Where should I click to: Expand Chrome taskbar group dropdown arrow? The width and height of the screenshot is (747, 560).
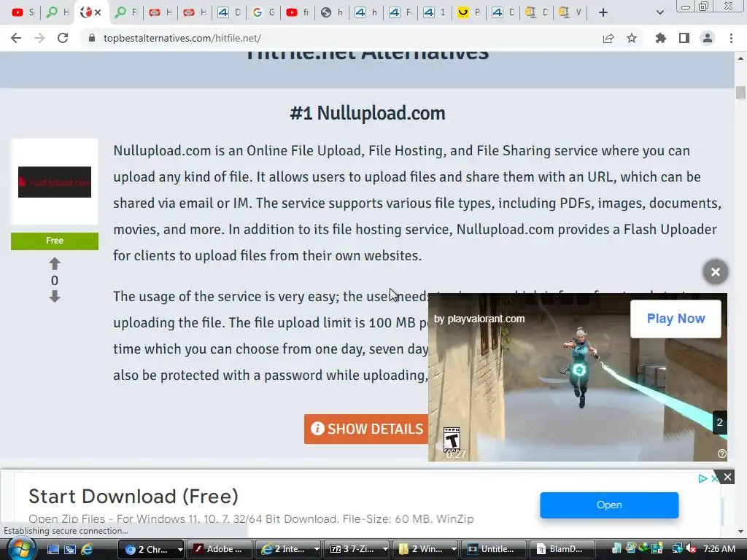click(x=180, y=549)
